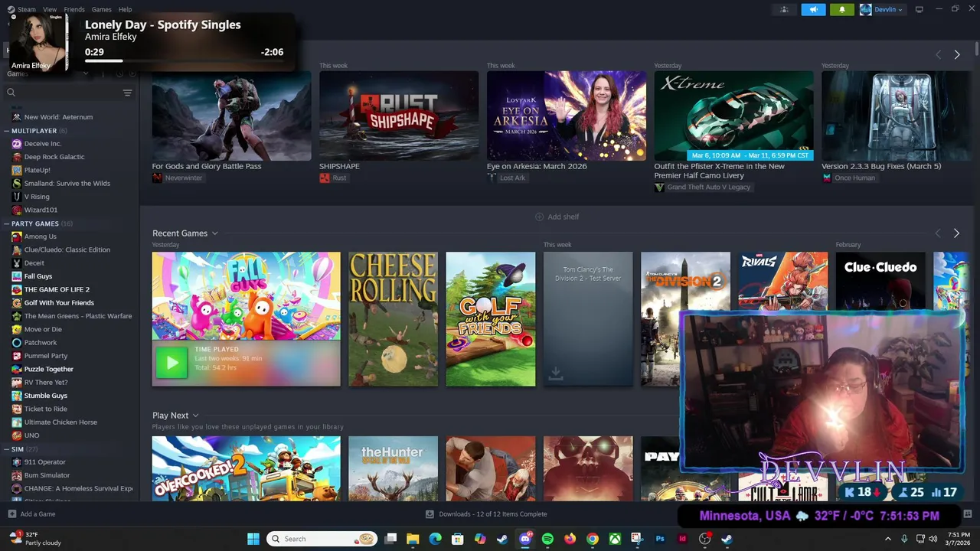Open Firefox from the taskbar
980x551 pixels.
pyautogui.click(x=570, y=539)
